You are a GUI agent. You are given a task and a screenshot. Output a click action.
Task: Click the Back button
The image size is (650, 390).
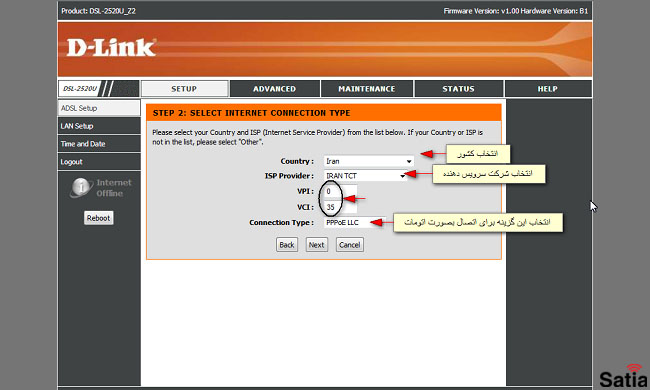(287, 245)
